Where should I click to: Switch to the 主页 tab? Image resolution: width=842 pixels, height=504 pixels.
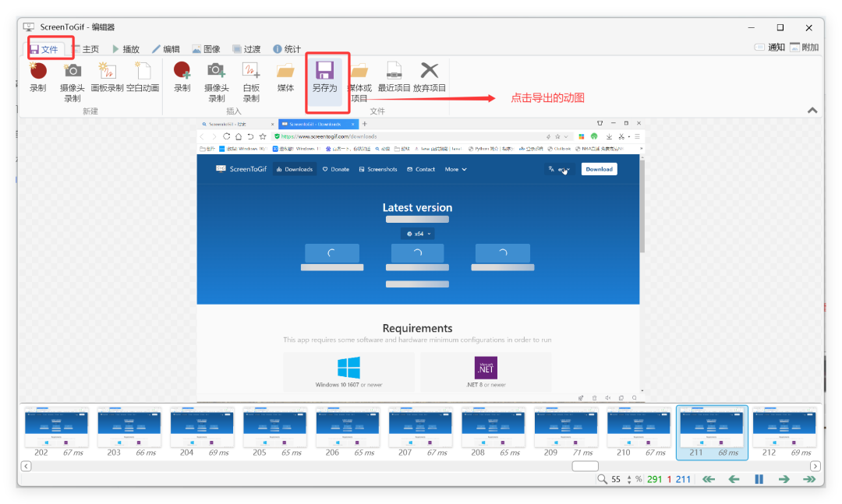tap(86, 49)
